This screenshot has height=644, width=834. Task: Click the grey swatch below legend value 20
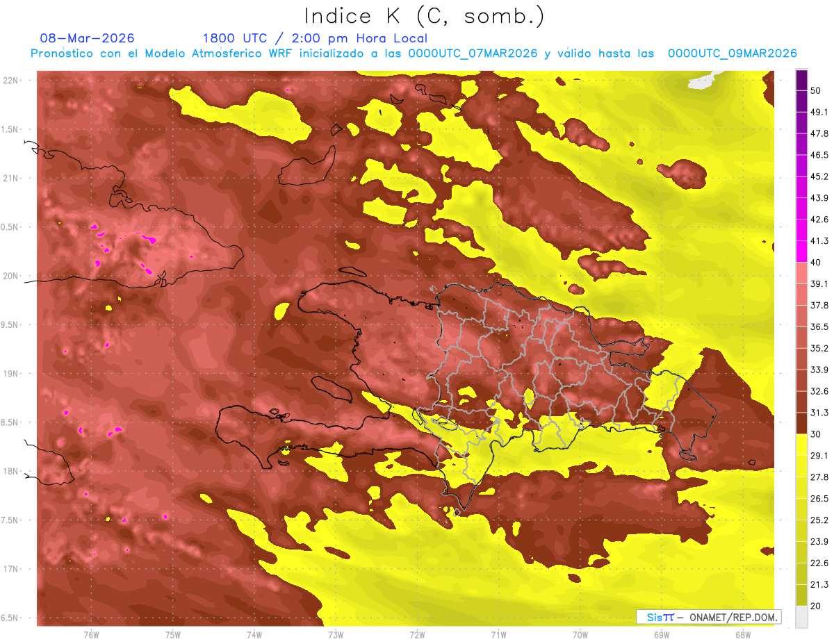click(x=801, y=617)
